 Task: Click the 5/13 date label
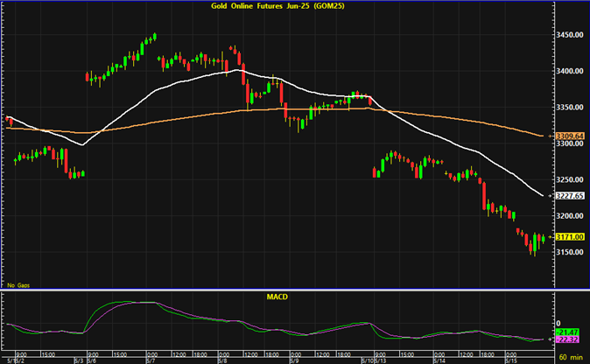coord(381,361)
